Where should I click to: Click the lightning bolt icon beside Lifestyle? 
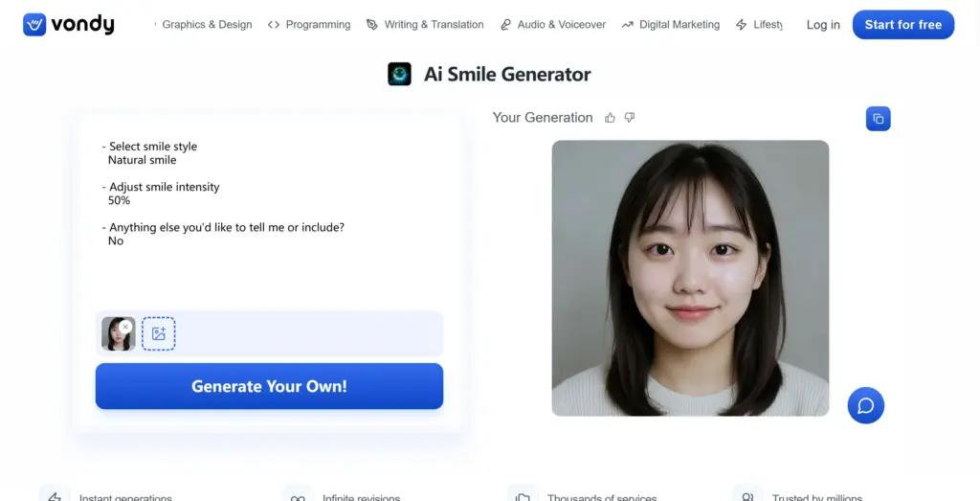tap(742, 24)
